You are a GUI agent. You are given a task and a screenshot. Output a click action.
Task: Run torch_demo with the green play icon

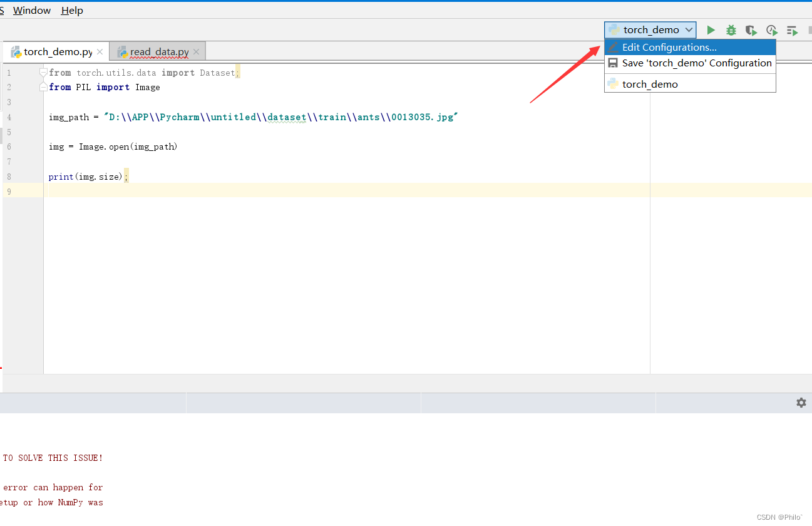click(711, 30)
